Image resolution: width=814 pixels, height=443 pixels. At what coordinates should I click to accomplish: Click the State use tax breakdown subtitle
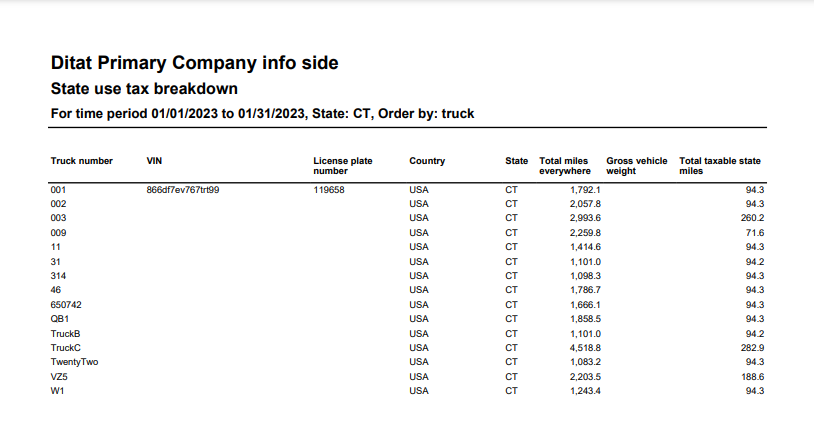(144, 89)
